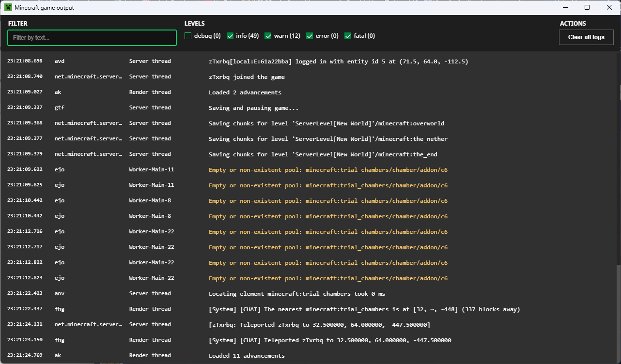Minimize the Minecraft game output window

pyautogui.click(x=565, y=7)
